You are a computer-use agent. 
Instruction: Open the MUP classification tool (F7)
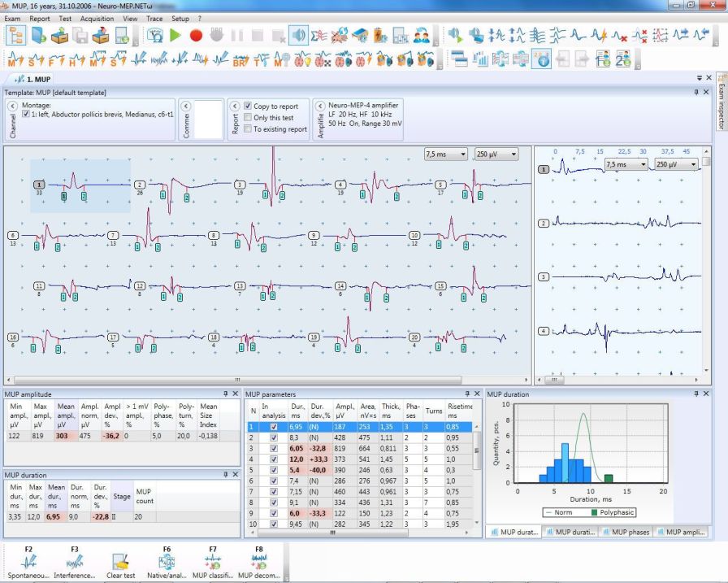[x=213, y=560]
